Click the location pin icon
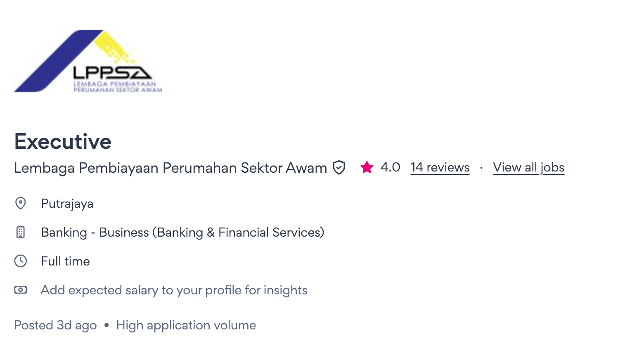 pos(21,203)
